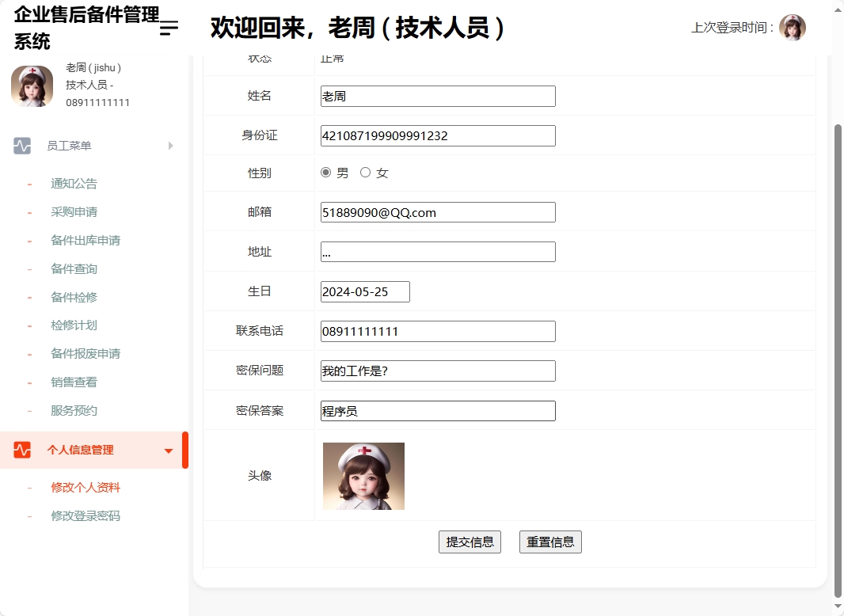
Task: Click the 重置信息 reset button
Action: point(550,542)
